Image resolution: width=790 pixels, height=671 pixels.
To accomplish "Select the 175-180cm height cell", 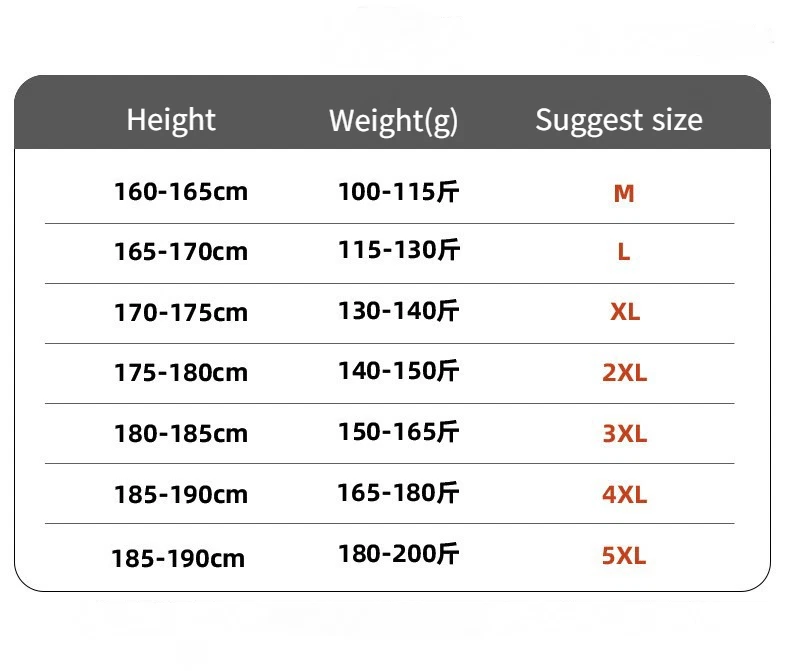I will pos(180,373).
